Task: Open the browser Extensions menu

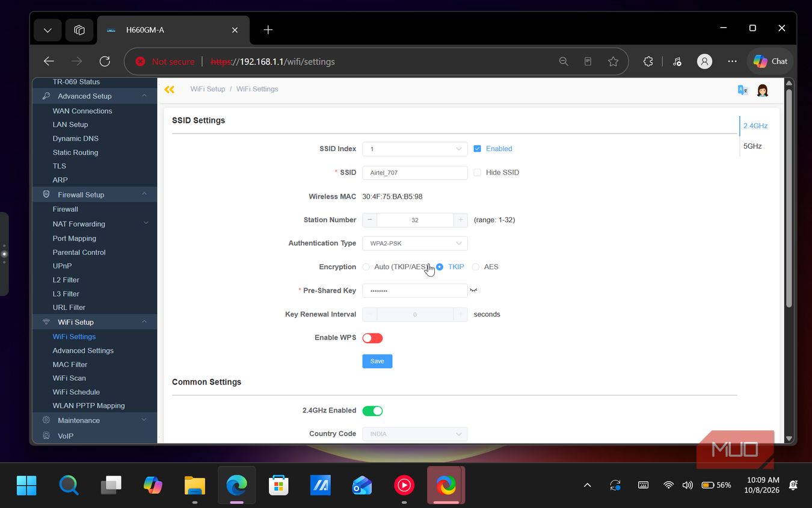Action: tap(648, 61)
